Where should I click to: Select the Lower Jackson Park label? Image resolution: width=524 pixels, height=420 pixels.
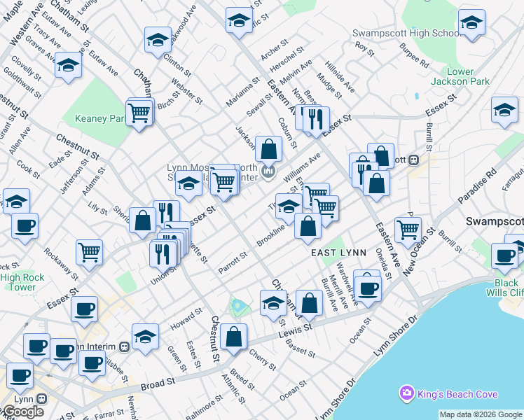pyautogui.click(x=460, y=76)
